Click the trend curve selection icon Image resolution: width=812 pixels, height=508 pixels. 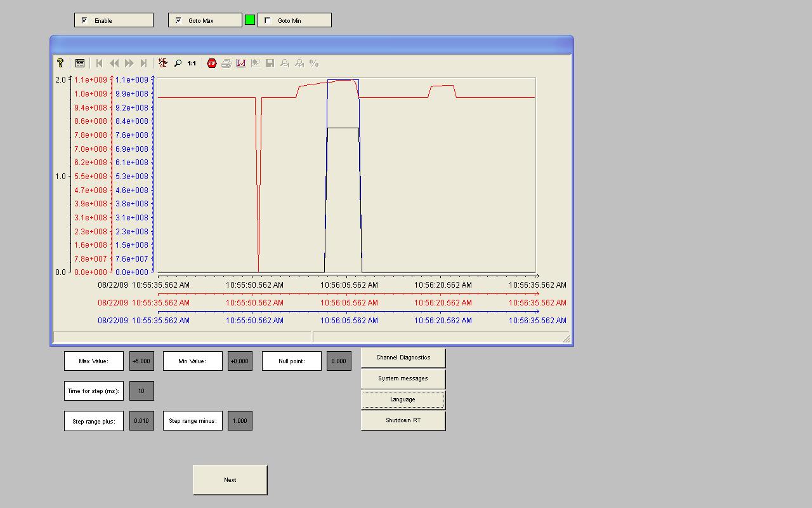(241, 63)
